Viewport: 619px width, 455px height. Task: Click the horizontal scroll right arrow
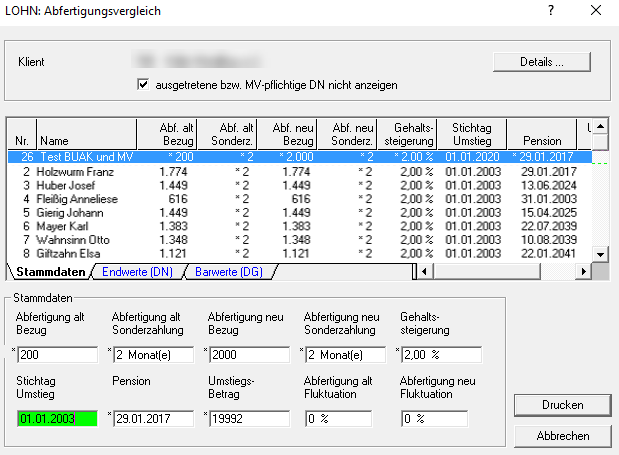coord(583,272)
